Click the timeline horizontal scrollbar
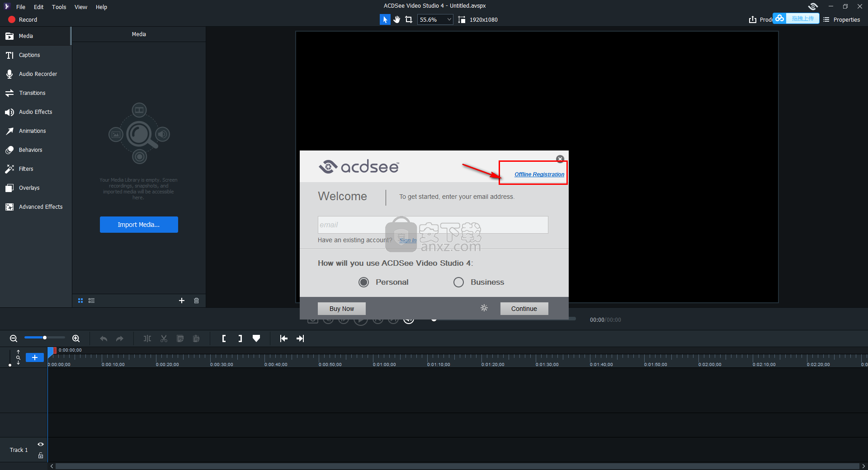868x470 pixels. click(x=457, y=466)
